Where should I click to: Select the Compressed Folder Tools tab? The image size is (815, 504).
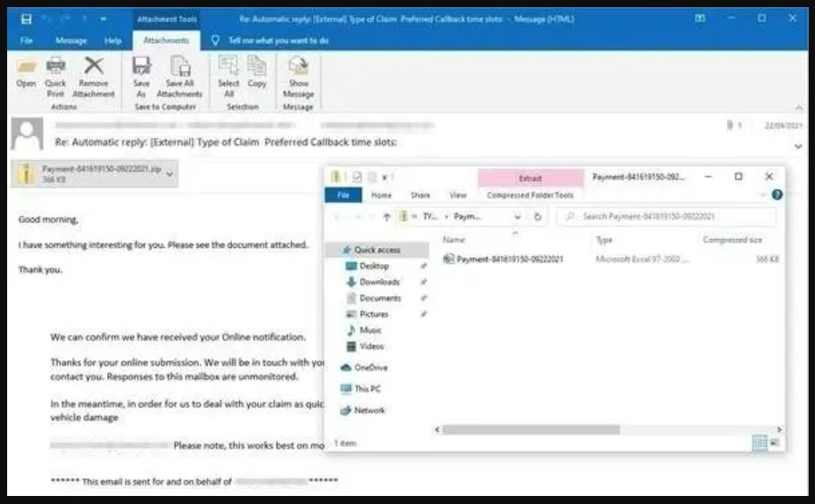coord(530,194)
